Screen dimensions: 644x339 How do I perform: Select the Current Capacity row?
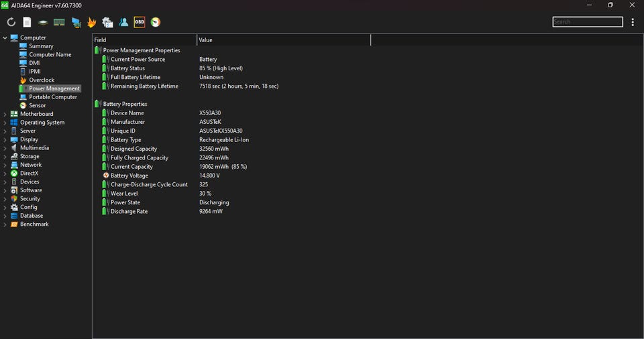pyautogui.click(x=174, y=167)
